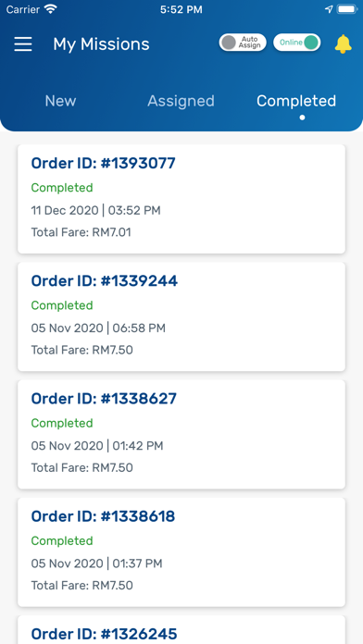Switch to the New tab
Viewport: 363px width, 644px height.
pos(60,101)
